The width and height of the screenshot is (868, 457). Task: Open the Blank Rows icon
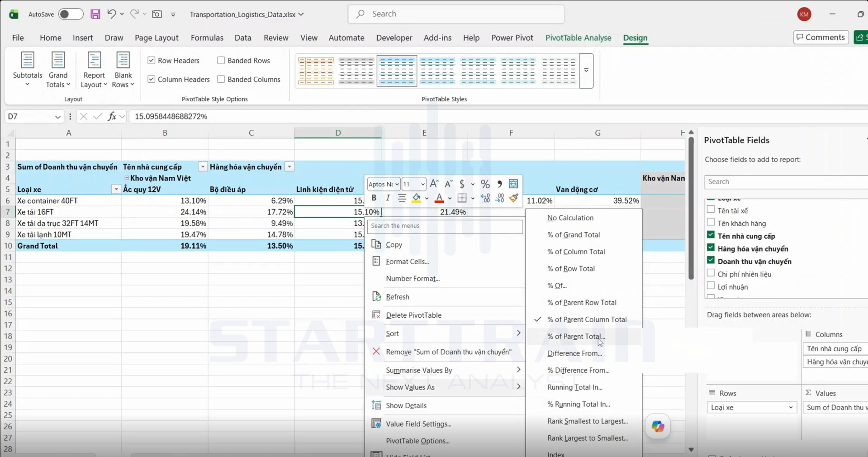123,69
